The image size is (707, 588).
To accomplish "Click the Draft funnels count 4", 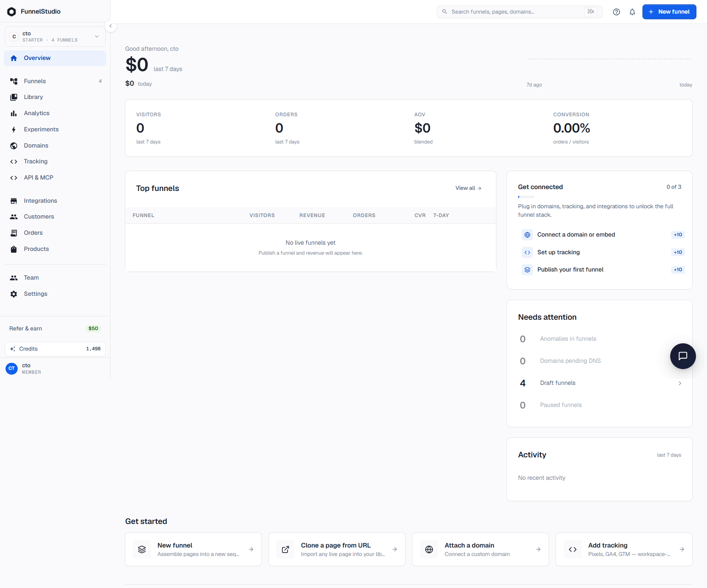I will pyautogui.click(x=523, y=383).
